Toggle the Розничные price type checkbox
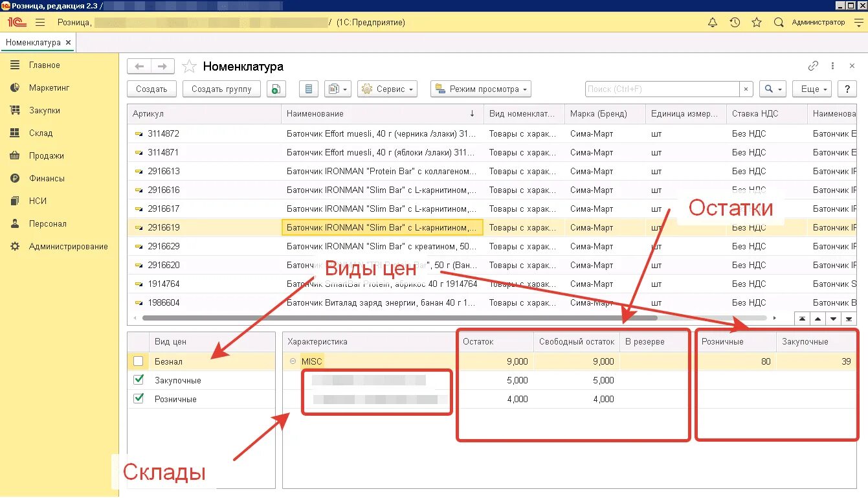This screenshot has height=498, width=868. tap(138, 399)
